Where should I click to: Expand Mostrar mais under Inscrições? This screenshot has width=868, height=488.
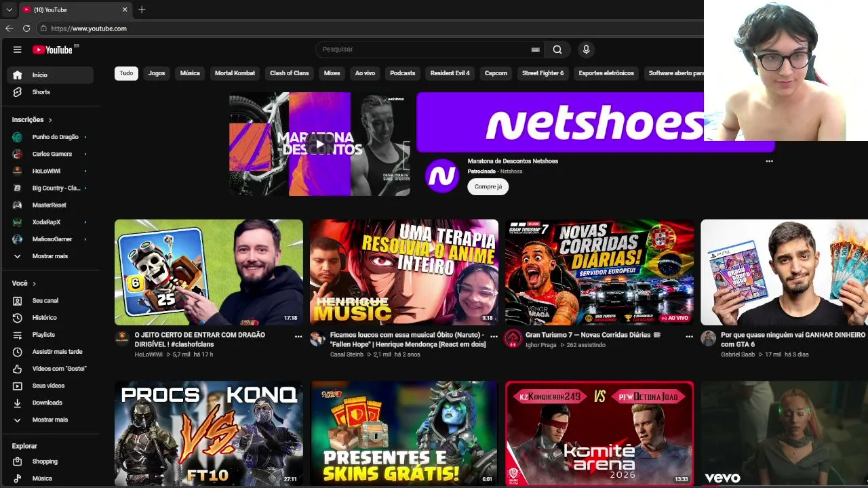click(50, 256)
